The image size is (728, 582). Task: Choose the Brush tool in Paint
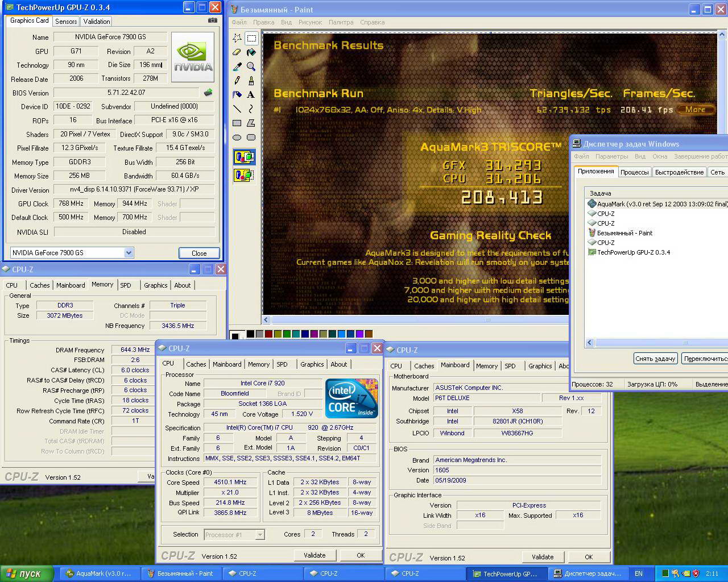(x=251, y=81)
